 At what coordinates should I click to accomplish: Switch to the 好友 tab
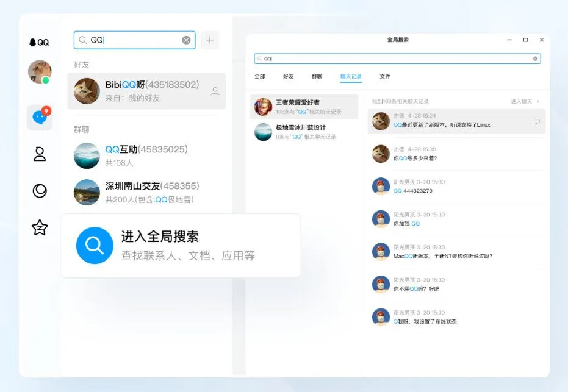click(289, 77)
